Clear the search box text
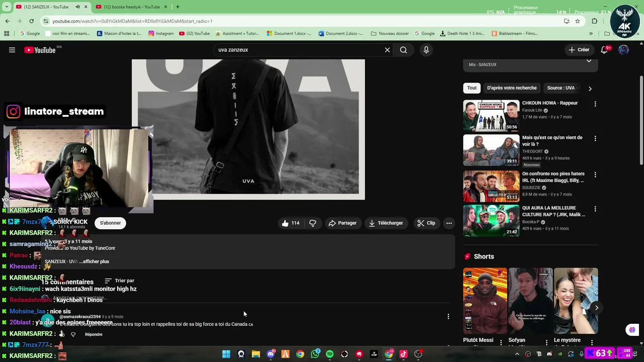 [387, 50]
